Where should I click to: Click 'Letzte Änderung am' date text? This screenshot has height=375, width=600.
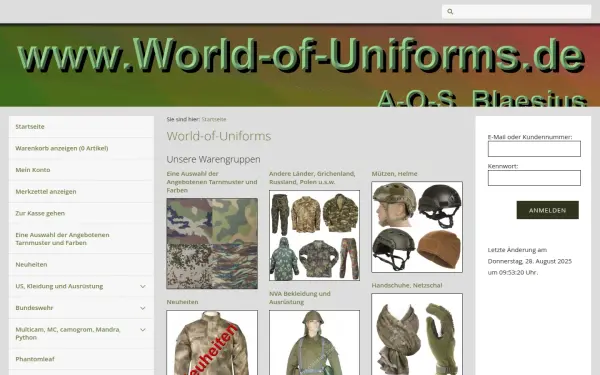tap(517, 250)
